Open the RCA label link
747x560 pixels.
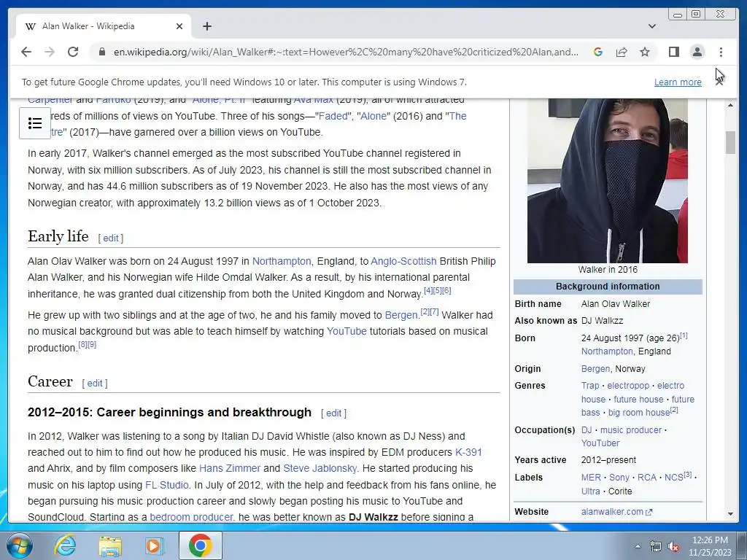[x=647, y=478]
